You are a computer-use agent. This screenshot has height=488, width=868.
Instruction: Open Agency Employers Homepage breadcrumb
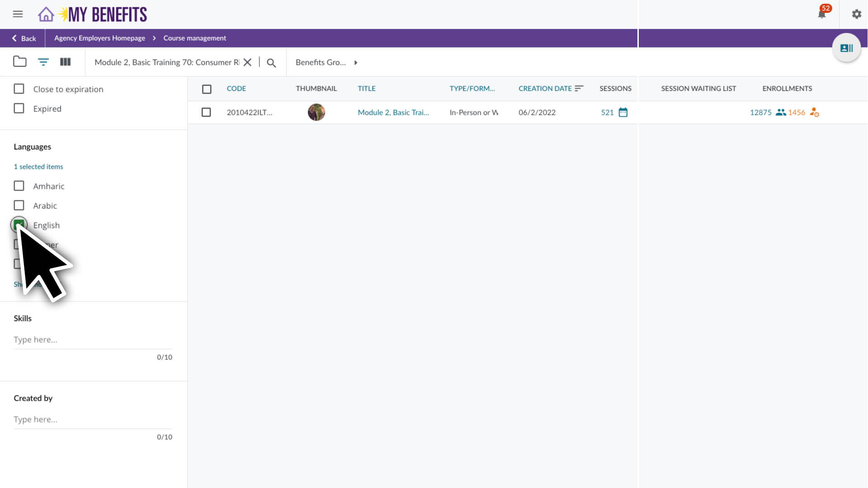click(x=99, y=38)
